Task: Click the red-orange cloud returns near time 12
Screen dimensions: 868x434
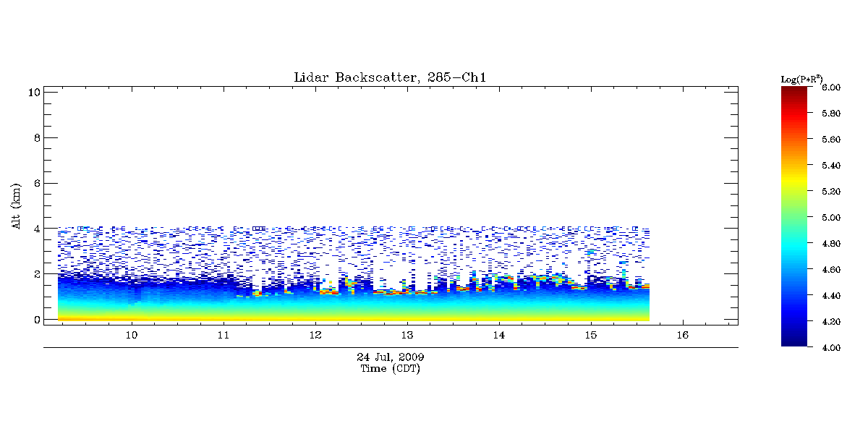Action: (x=328, y=292)
